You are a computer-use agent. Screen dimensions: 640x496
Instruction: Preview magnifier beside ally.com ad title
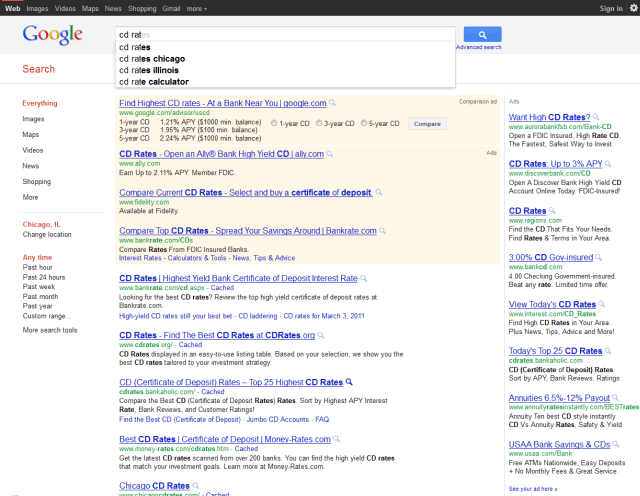[330, 154]
